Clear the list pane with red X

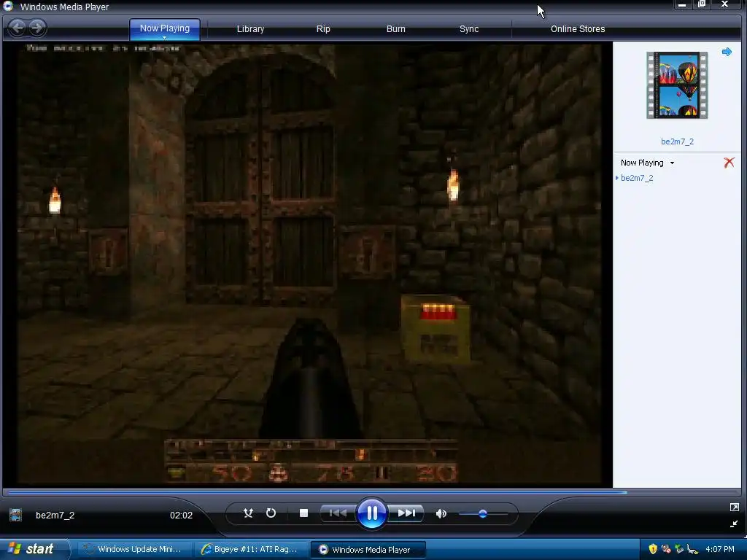pyautogui.click(x=729, y=163)
